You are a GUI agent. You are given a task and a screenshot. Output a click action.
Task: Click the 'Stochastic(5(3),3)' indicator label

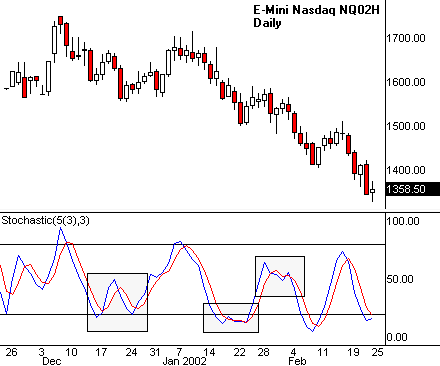(46, 220)
